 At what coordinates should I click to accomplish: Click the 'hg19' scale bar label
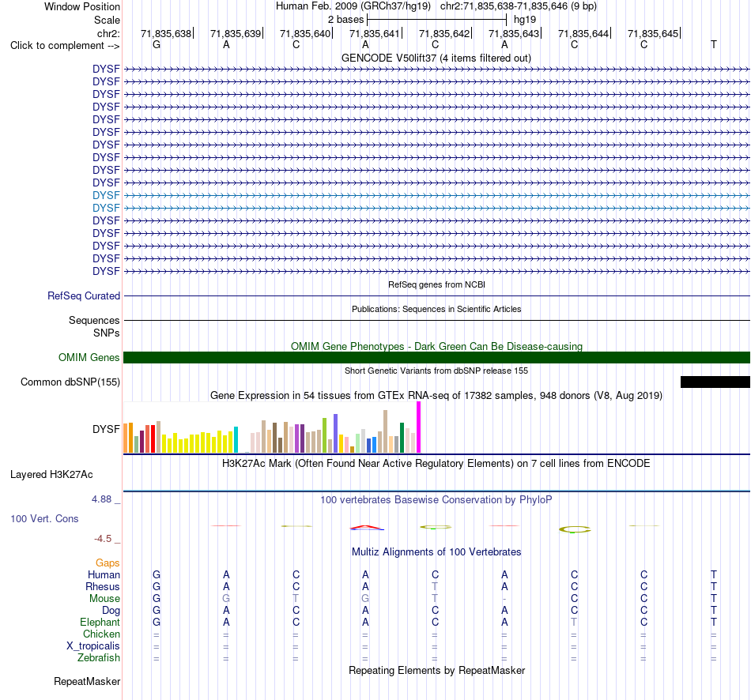click(524, 20)
